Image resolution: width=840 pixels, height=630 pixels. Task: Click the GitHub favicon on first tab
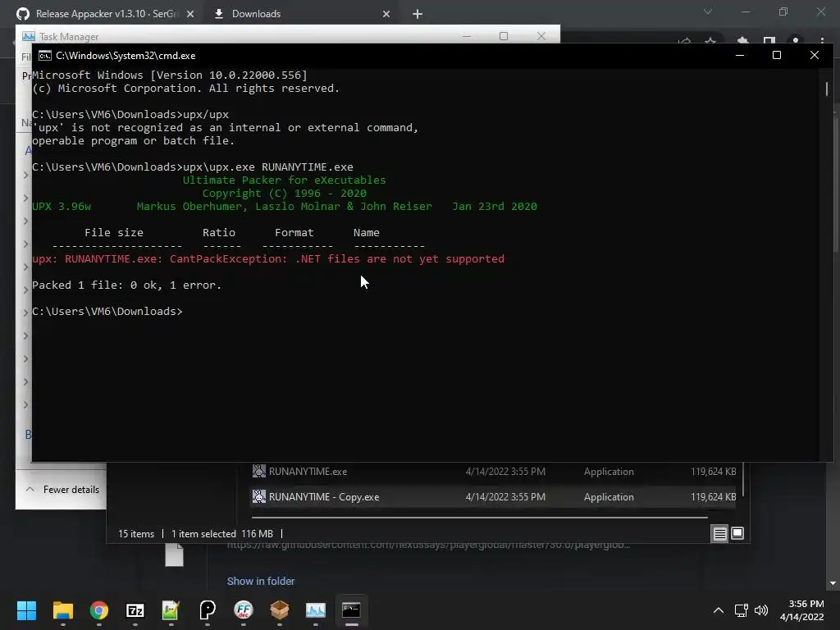23,14
